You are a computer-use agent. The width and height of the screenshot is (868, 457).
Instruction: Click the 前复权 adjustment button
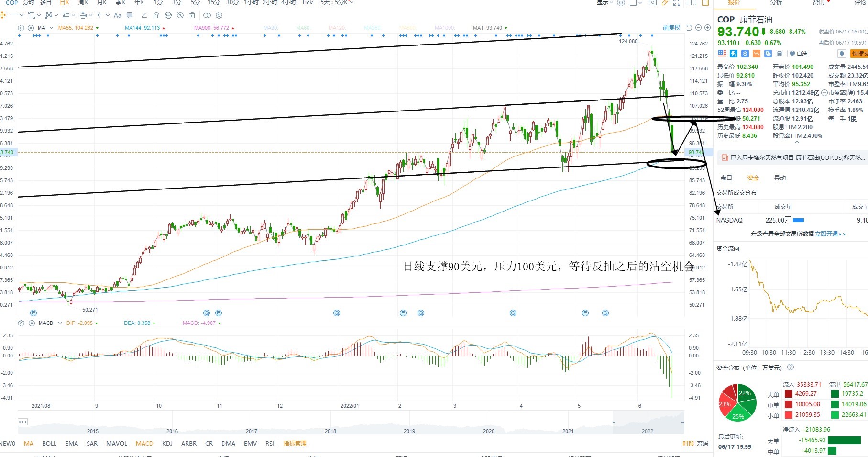pyautogui.click(x=671, y=28)
